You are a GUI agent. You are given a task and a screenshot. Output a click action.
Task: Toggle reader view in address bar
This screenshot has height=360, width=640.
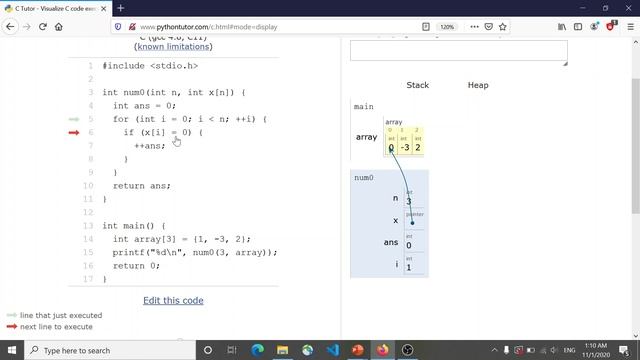coord(426,27)
